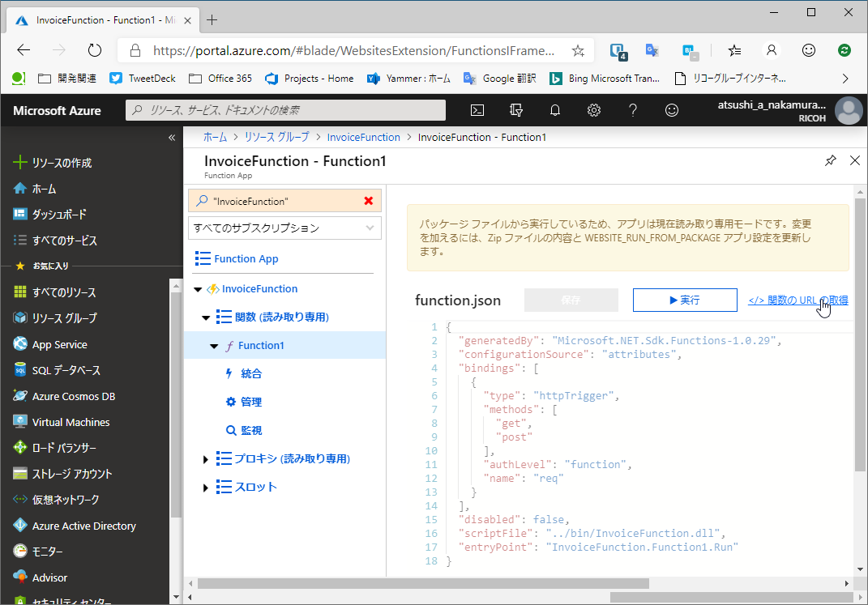Open Azure Cosmos DB in sidebar
Viewport: 868px width, 605px height.
(64, 396)
